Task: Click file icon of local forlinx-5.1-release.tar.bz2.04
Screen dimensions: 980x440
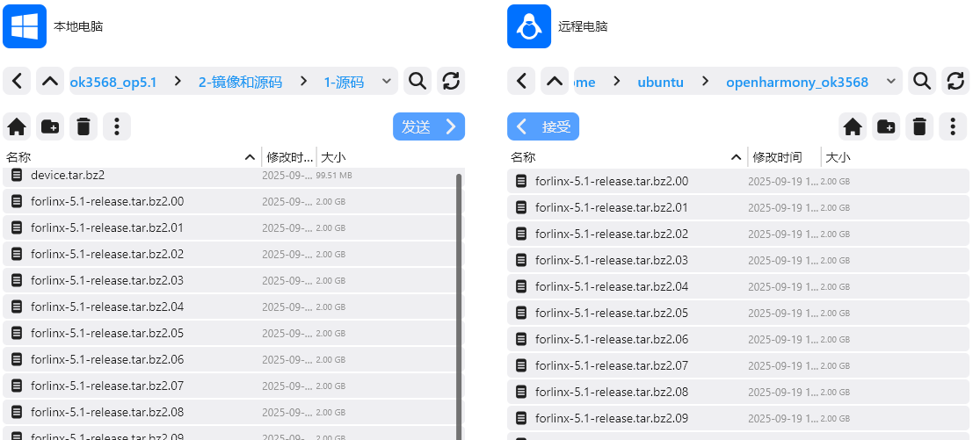Action: coord(17,307)
